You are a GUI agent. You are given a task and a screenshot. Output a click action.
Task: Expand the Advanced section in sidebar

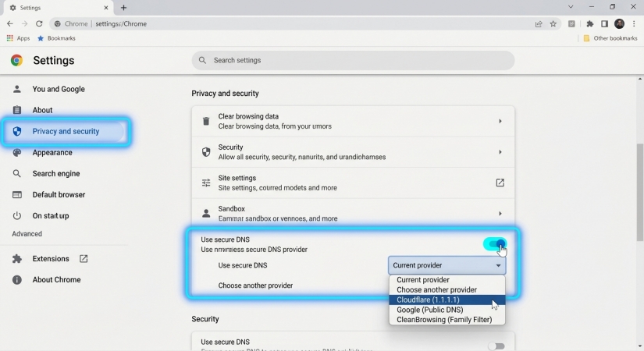pos(27,233)
